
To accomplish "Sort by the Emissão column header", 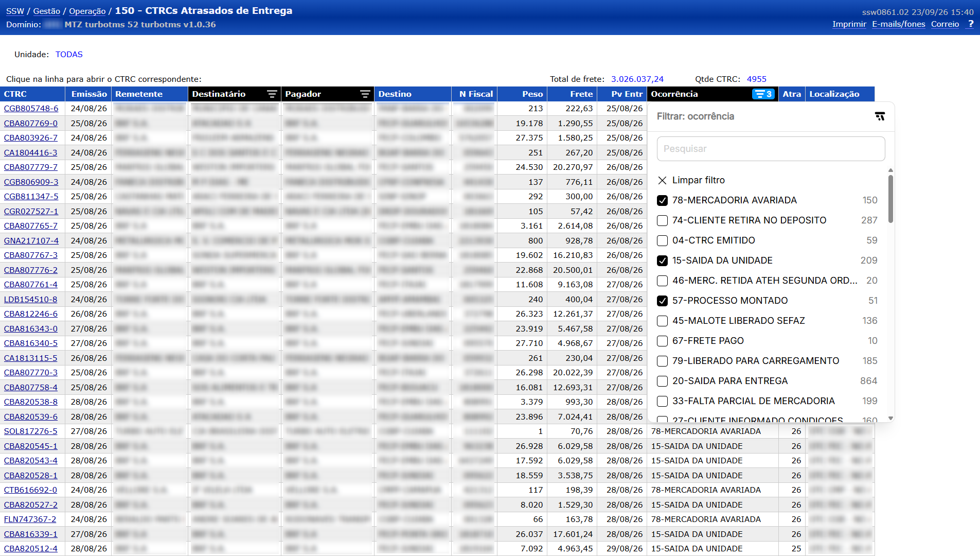I will 89,94.
